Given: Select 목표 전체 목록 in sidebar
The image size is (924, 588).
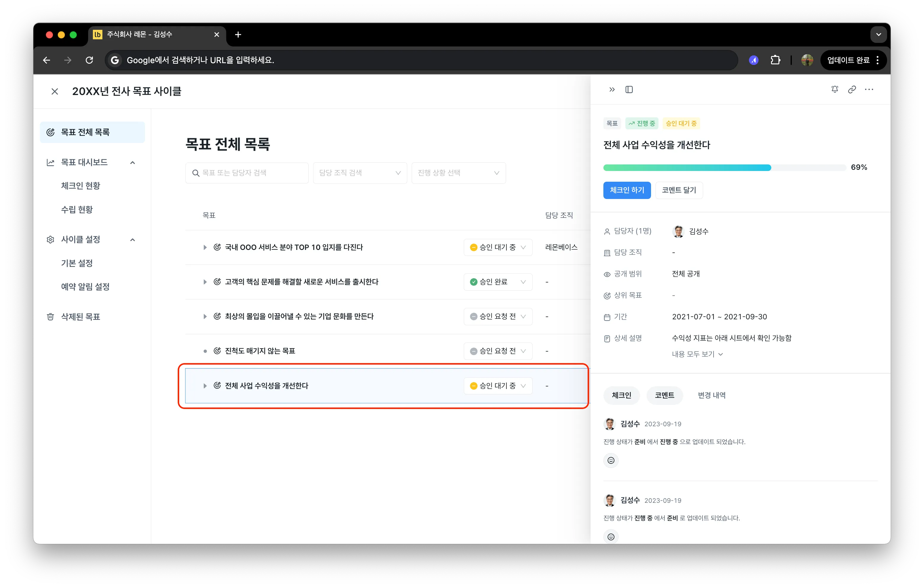Looking at the screenshot, I should (x=93, y=132).
